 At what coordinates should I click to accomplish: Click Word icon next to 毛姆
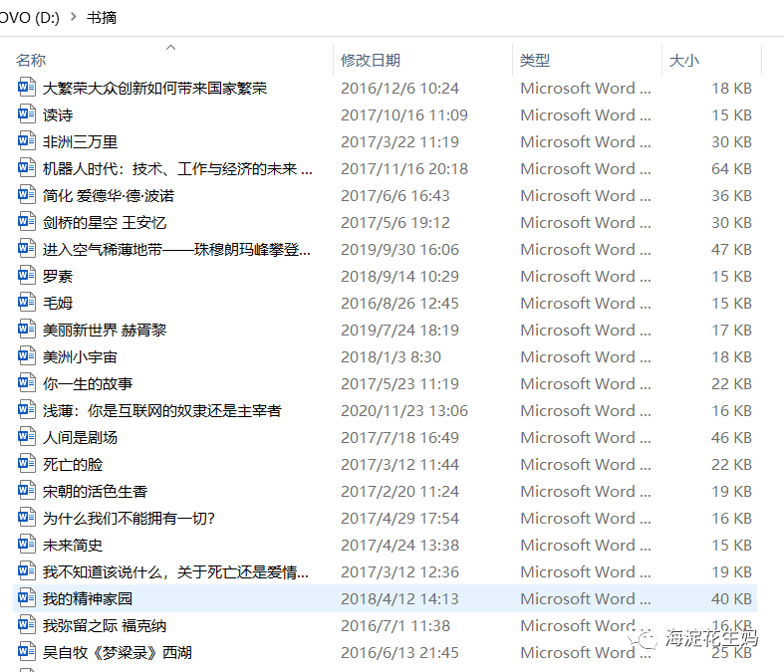(27, 303)
